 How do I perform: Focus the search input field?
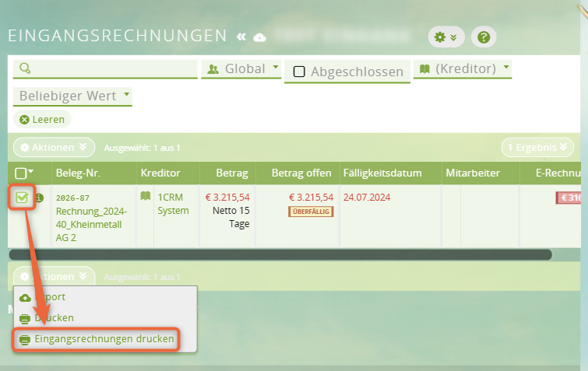[105, 69]
